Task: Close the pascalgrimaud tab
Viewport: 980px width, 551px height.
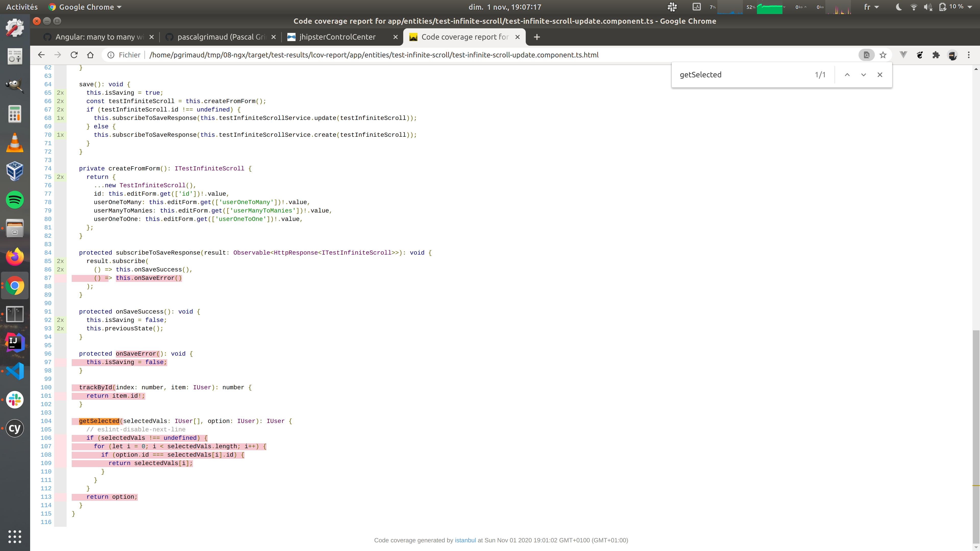Action: click(x=273, y=37)
